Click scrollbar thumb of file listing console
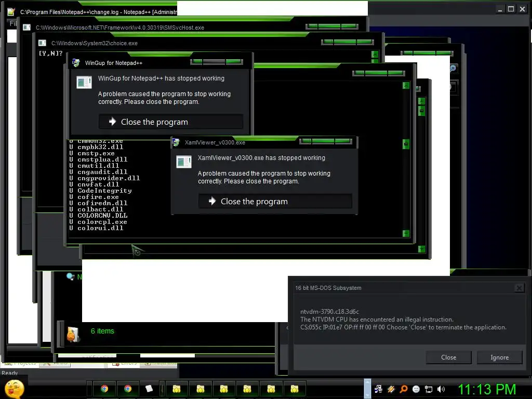 (406, 144)
